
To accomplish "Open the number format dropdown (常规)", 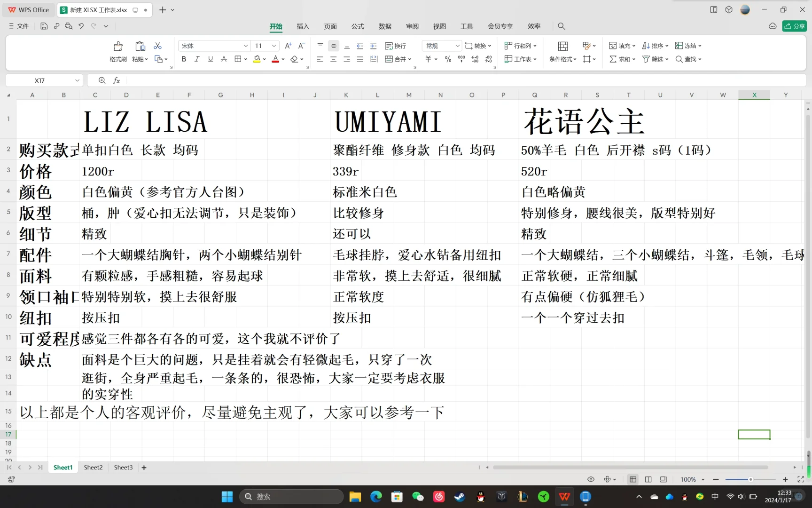I will (x=457, y=46).
